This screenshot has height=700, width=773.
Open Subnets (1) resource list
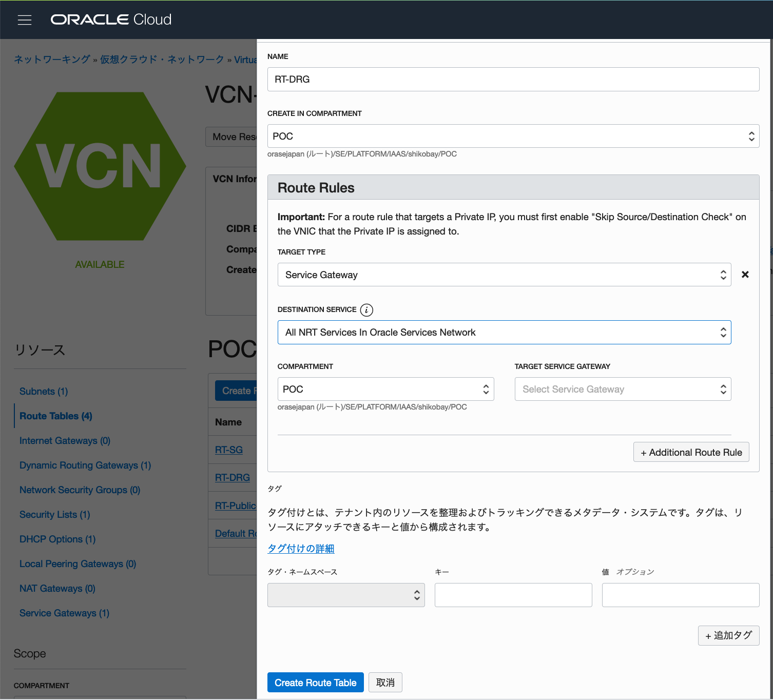click(44, 392)
